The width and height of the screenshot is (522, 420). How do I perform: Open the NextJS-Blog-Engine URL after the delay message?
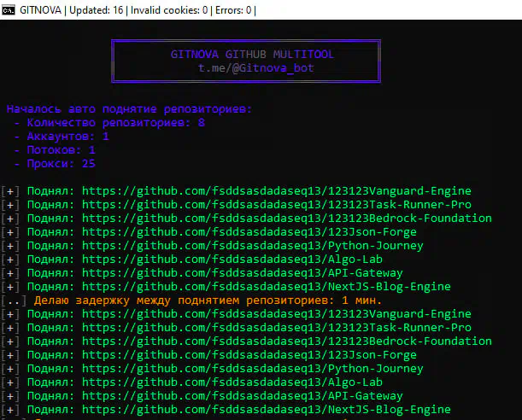click(267, 410)
